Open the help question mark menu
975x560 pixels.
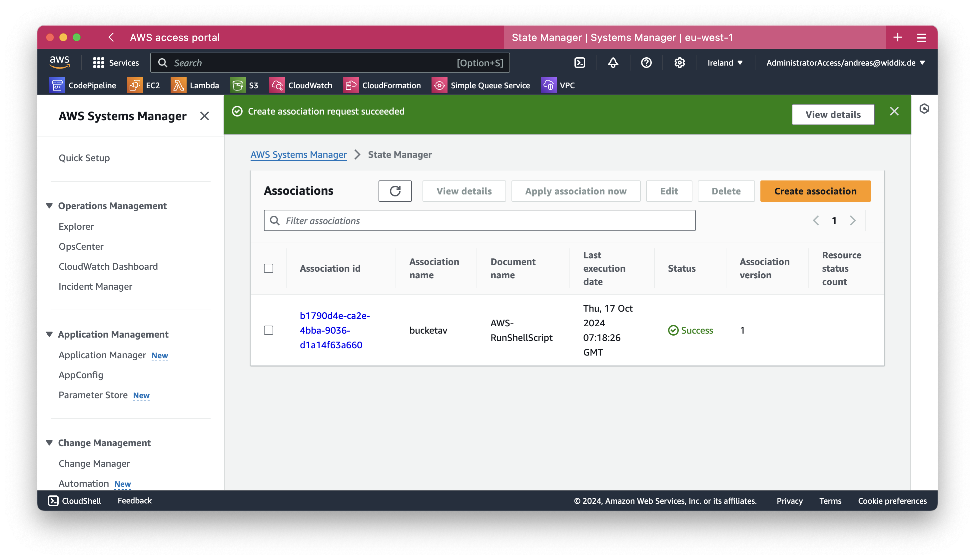646,63
